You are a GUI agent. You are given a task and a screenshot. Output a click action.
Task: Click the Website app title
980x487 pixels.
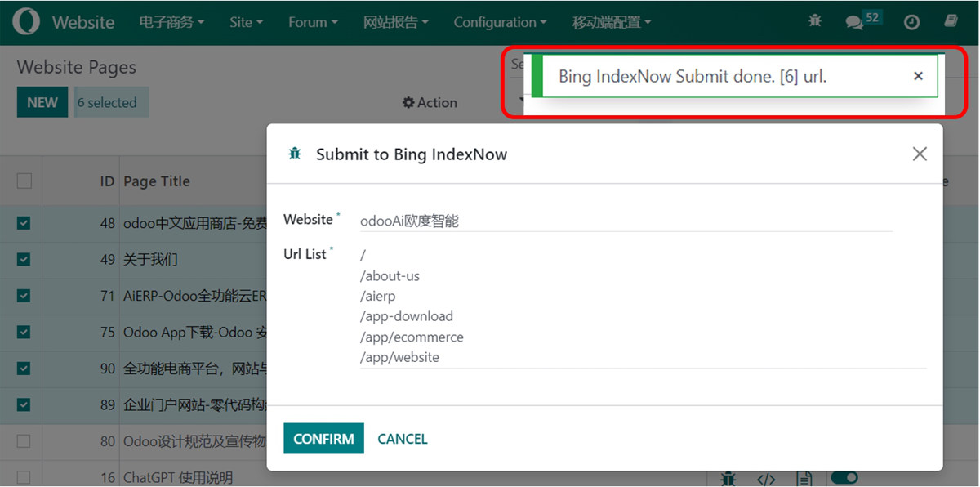pyautogui.click(x=83, y=22)
